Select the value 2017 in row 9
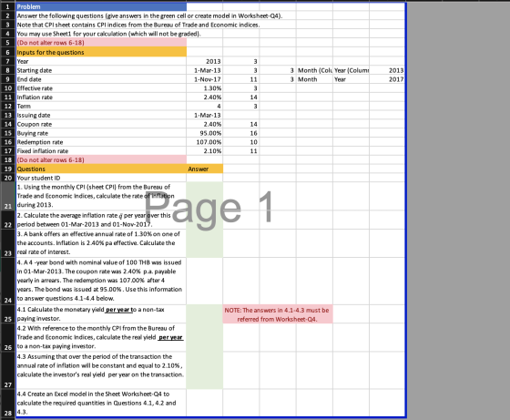 [387, 79]
